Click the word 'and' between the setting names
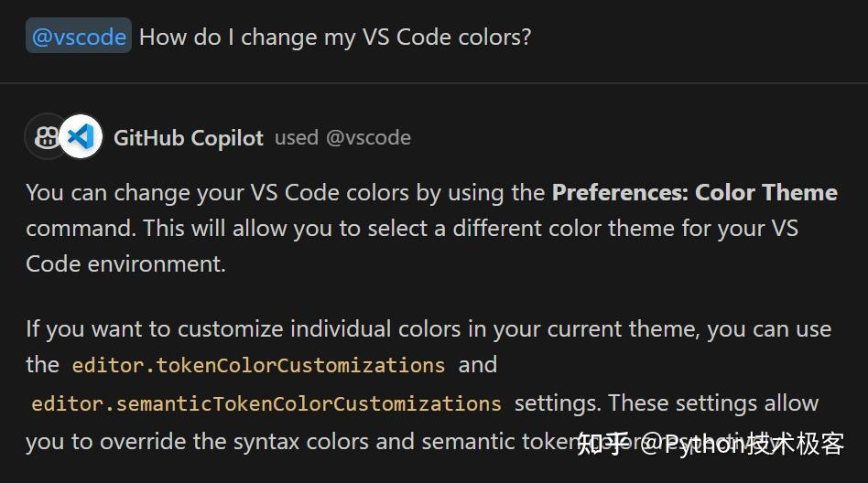 [x=477, y=365]
